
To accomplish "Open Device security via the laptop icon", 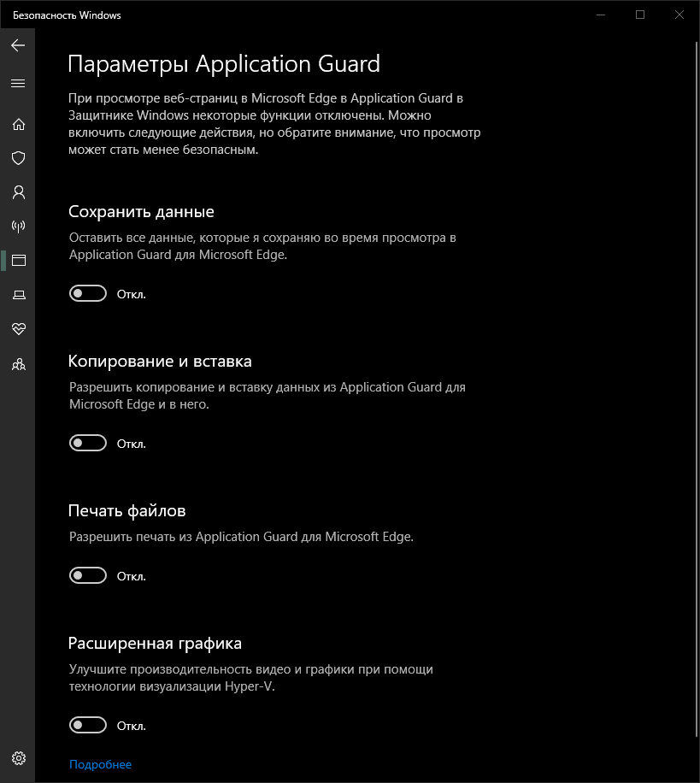I will click(x=18, y=295).
